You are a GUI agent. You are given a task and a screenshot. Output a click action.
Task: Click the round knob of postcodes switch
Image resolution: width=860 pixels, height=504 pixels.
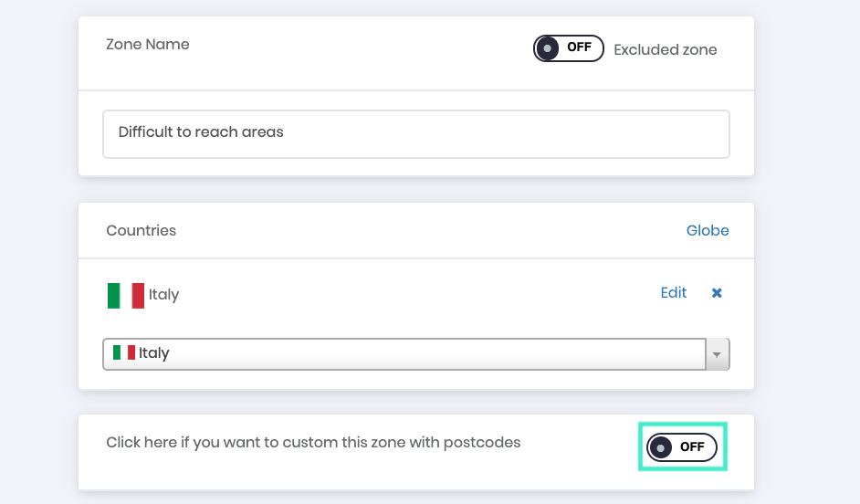pyautogui.click(x=660, y=447)
